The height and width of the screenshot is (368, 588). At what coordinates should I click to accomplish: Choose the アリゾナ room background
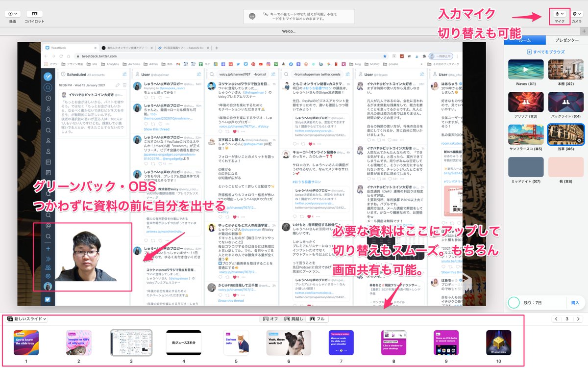526,102
